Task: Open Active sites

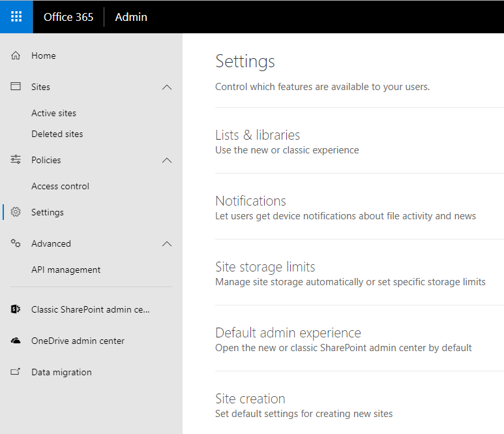Action: (53, 114)
